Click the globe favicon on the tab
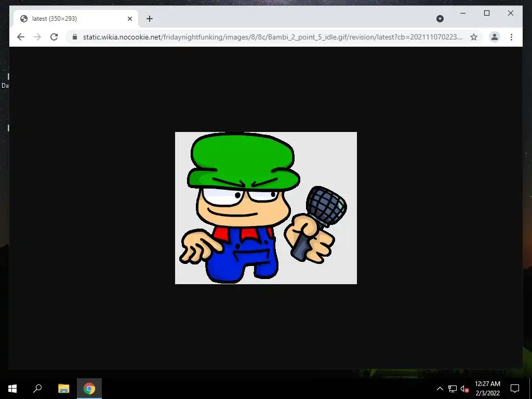 pos(24,19)
